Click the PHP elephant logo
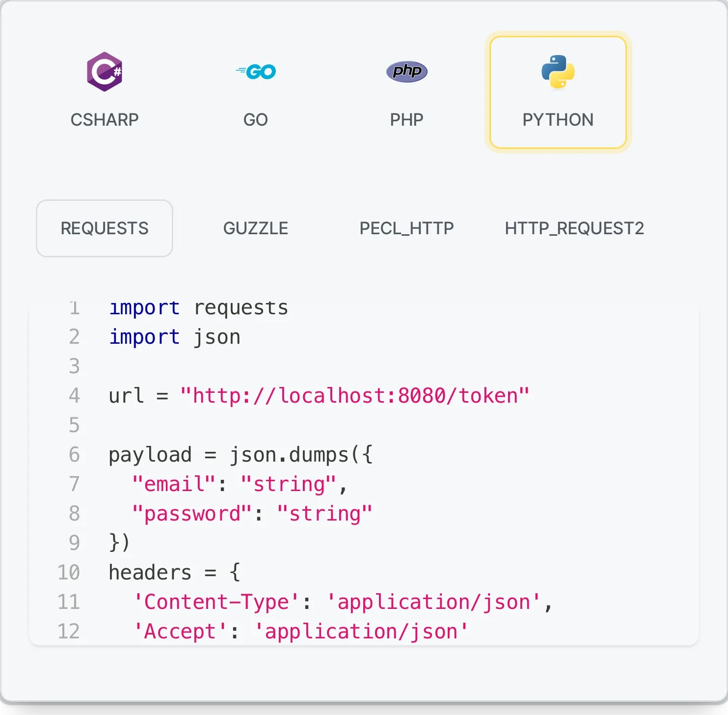 tap(406, 71)
